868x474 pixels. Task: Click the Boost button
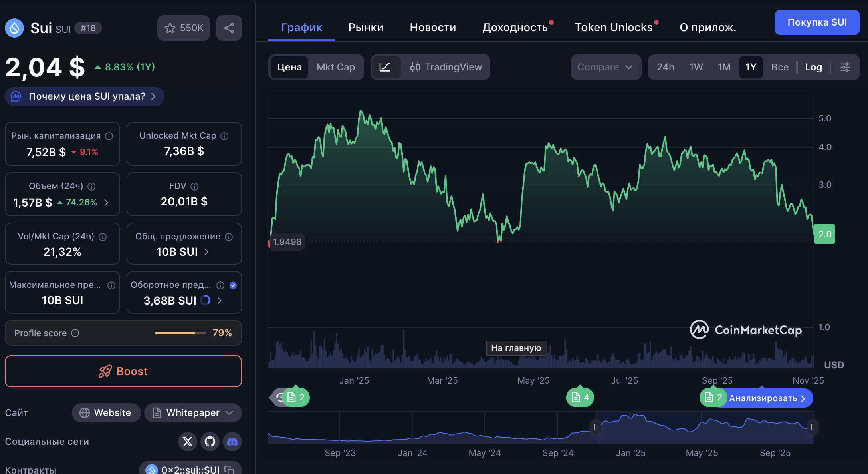tap(123, 371)
